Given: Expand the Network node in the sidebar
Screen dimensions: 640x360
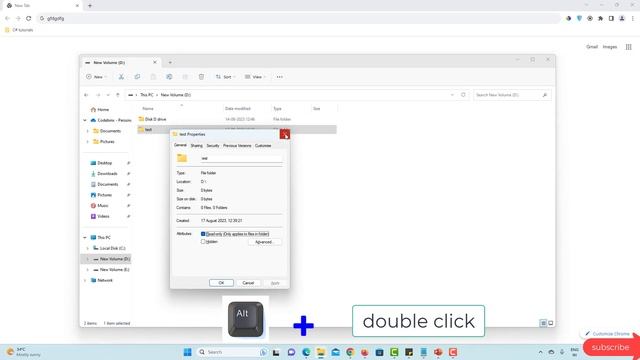Looking at the screenshot, I should 85,280.
